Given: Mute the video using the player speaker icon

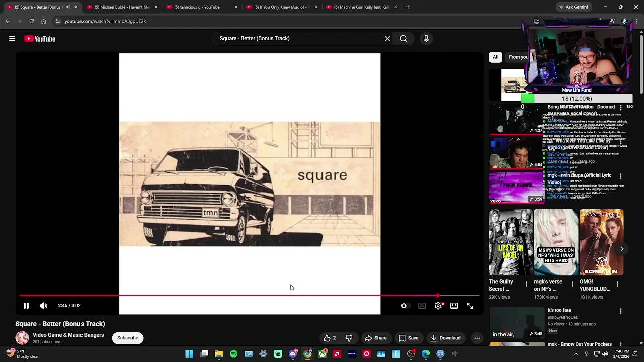Looking at the screenshot, I should point(44,306).
